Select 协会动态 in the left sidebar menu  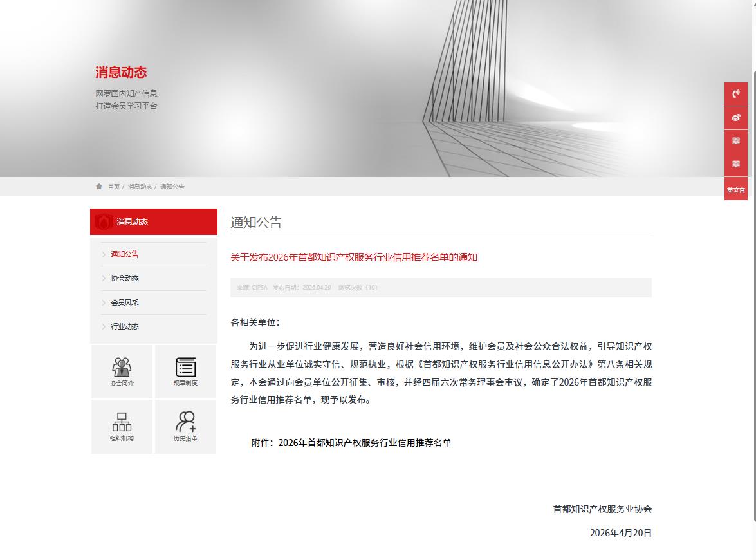coord(124,278)
